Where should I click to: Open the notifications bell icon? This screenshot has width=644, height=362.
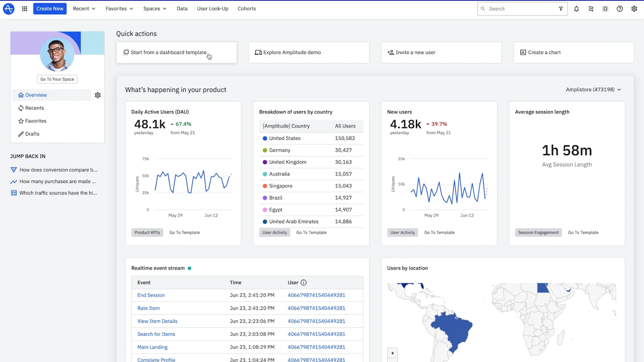tap(576, 9)
